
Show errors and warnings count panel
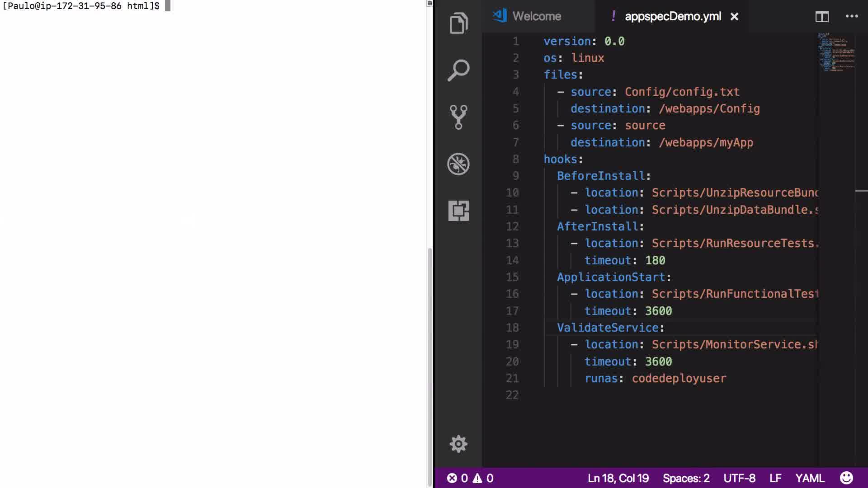(x=470, y=478)
